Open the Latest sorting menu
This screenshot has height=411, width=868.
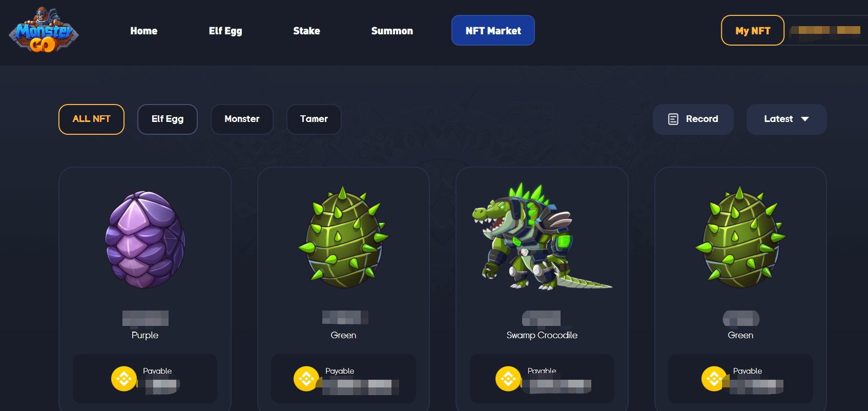coord(787,119)
